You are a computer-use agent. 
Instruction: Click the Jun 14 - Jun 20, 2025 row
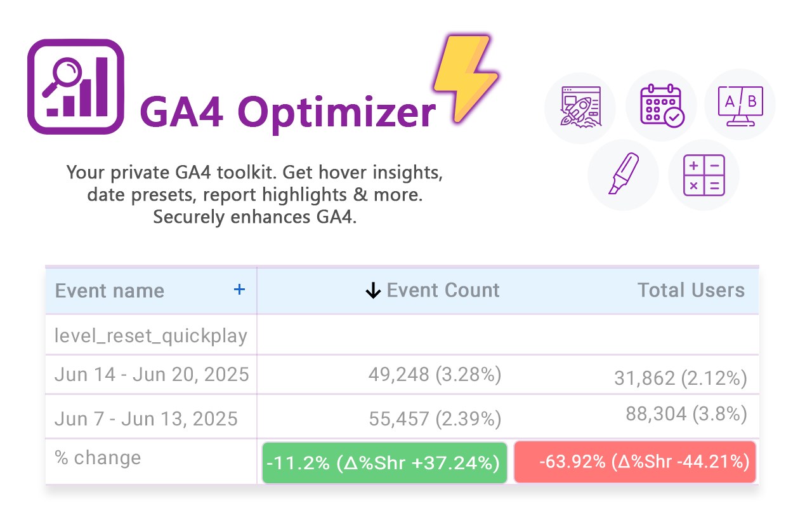coord(152,374)
